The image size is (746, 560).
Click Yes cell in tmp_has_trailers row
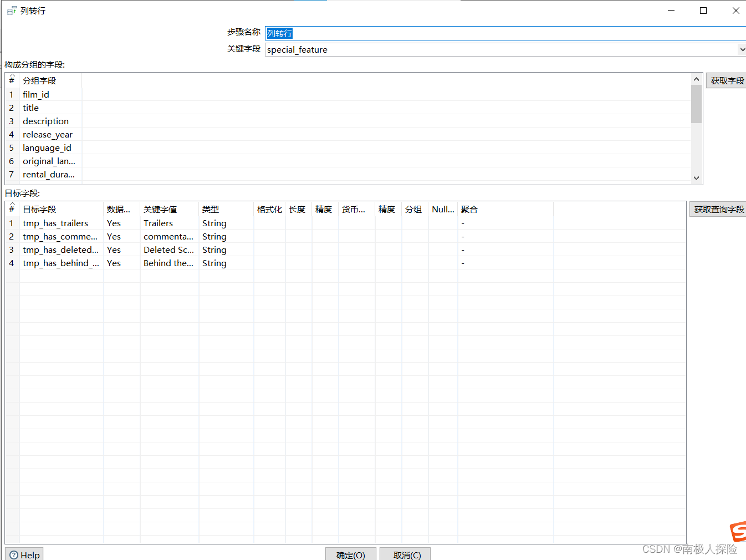click(x=121, y=223)
